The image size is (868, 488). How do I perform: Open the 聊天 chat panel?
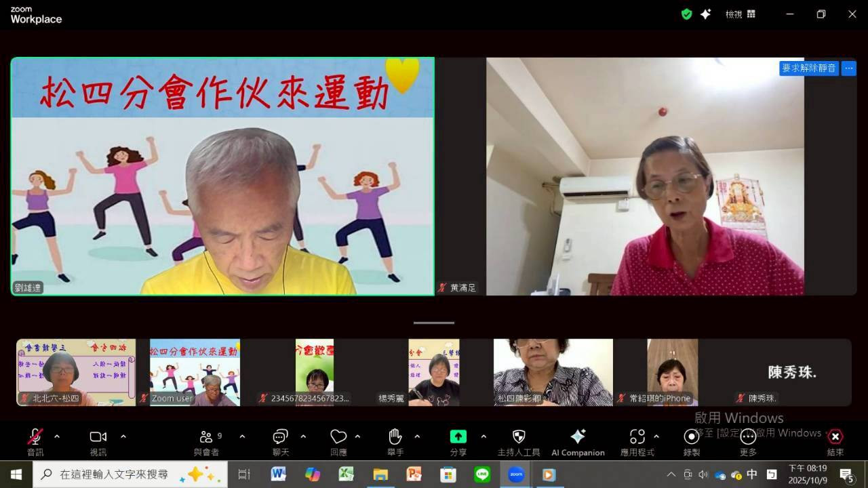[x=280, y=437]
